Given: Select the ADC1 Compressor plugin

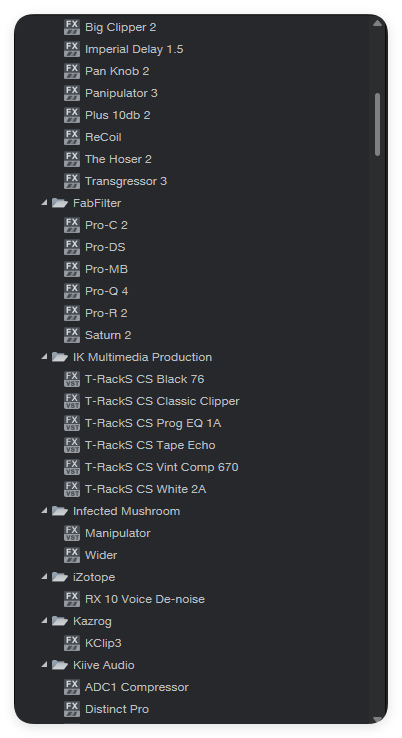Looking at the screenshot, I should click(137, 687).
